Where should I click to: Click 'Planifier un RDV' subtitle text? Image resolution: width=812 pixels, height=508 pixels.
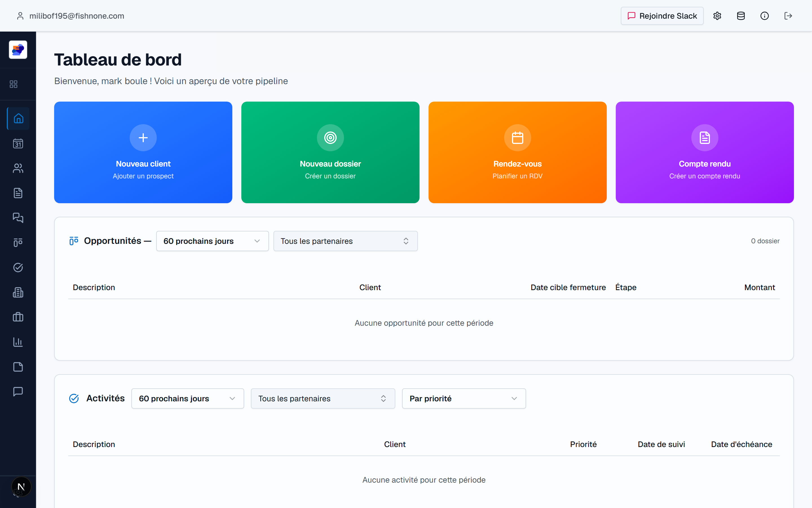(518, 176)
